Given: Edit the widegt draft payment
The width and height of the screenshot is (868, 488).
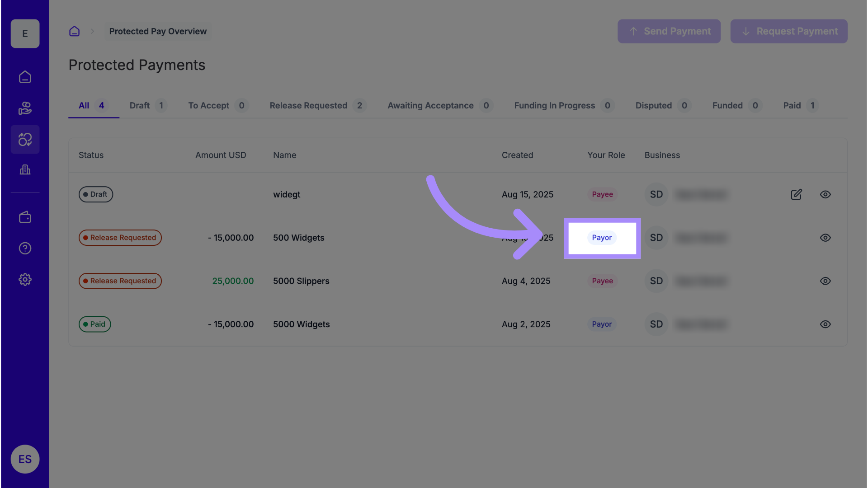Looking at the screenshot, I should point(796,194).
